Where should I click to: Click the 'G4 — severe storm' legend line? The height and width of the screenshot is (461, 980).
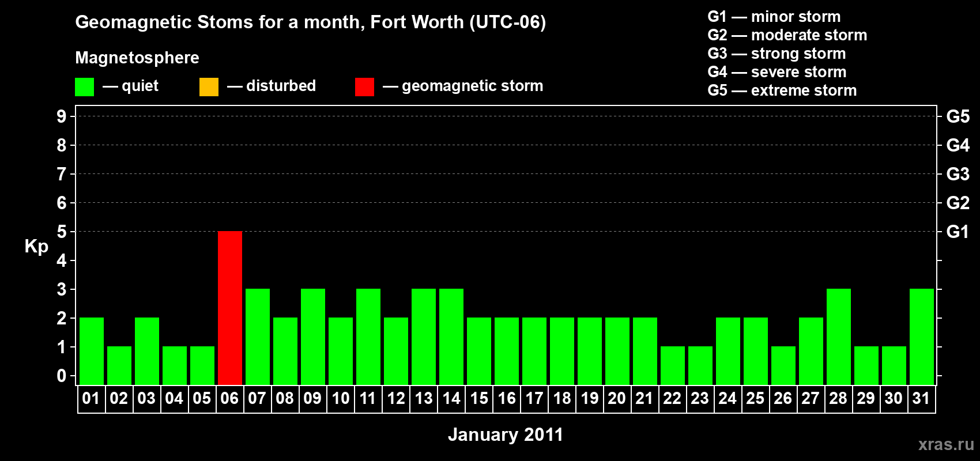tap(777, 72)
